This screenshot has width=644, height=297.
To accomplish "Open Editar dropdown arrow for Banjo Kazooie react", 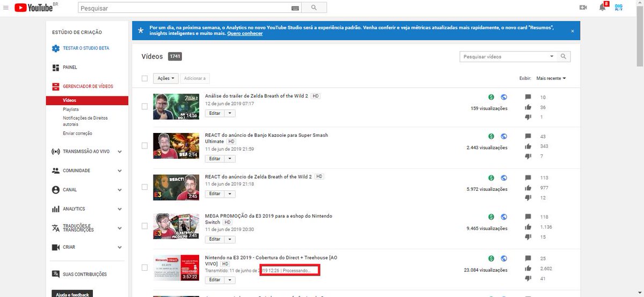I will tap(230, 159).
